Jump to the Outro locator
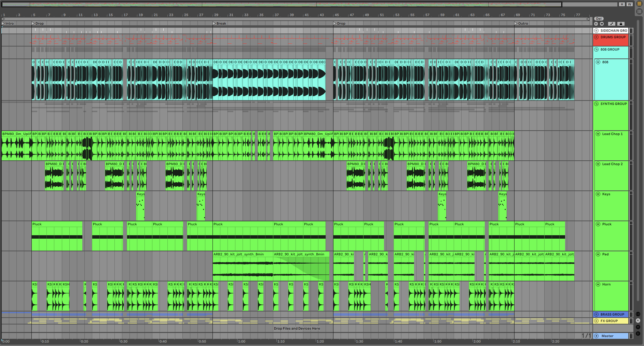This screenshot has height=346, width=644. [x=521, y=24]
